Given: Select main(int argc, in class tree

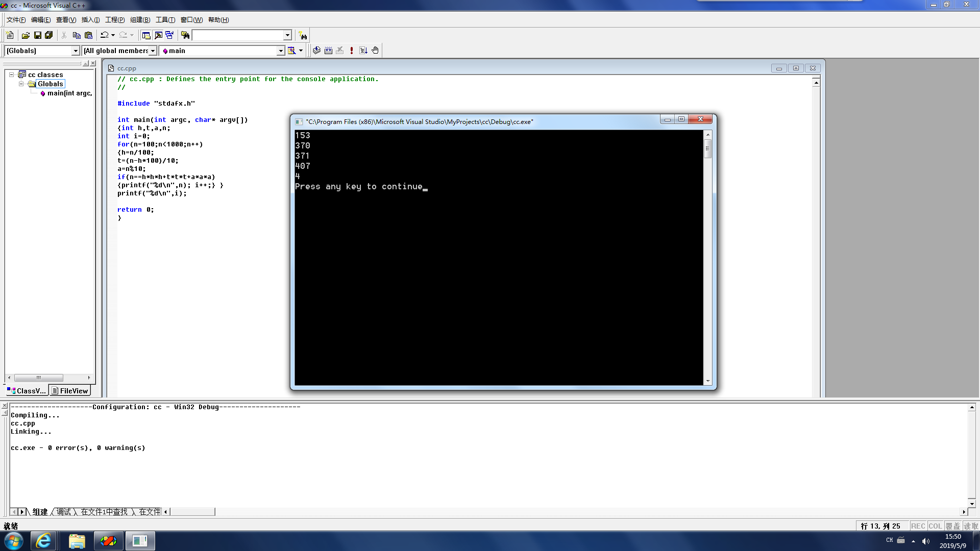Looking at the screenshot, I should pos(69,93).
